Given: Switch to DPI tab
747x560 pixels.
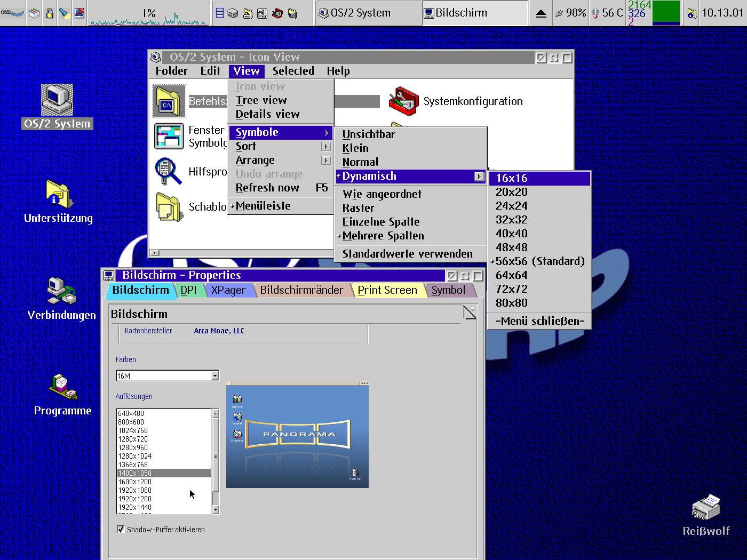Looking at the screenshot, I should (x=188, y=290).
